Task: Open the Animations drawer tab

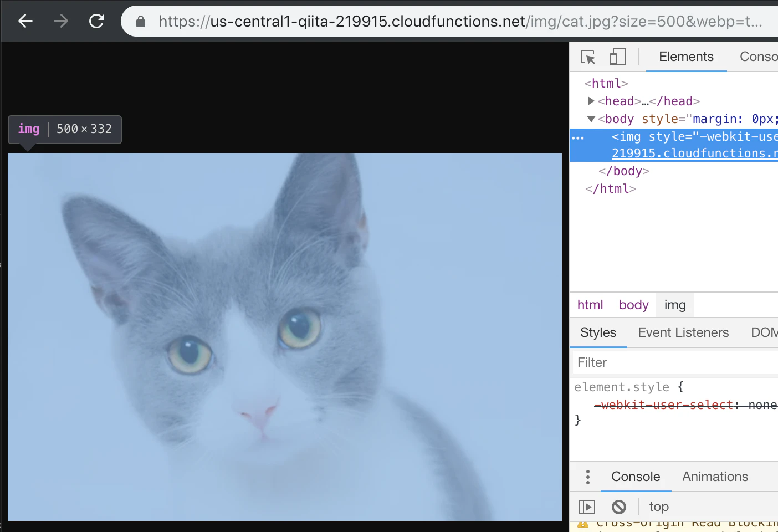Action: click(715, 477)
